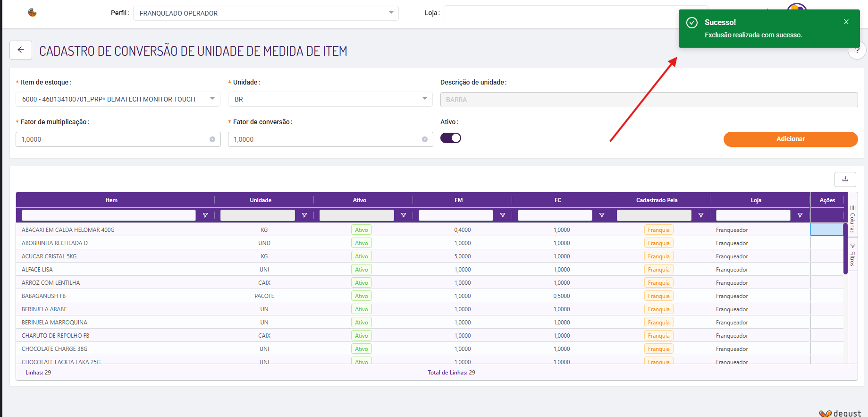
Task: Click the Item column filter input
Action: (109, 215)
